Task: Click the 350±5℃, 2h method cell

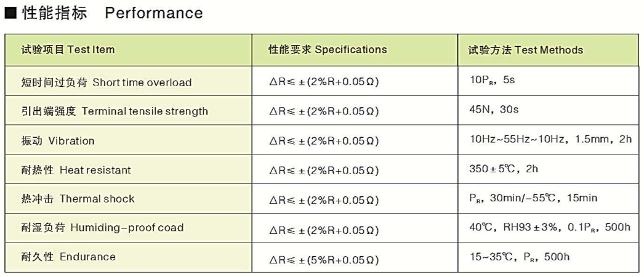Action: (x=504, y=169)
